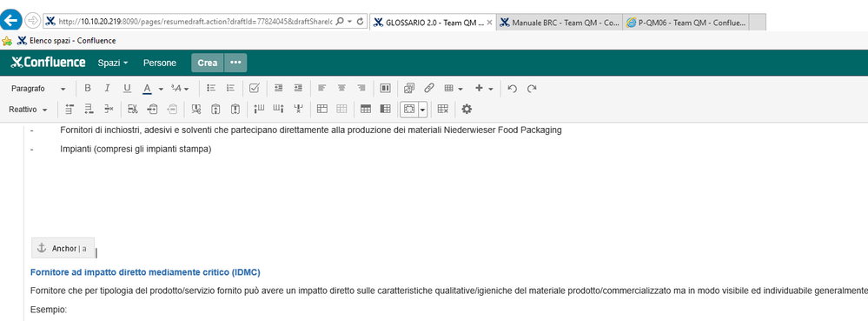Screen dimensions: 868x321
Task: Insert table row below
Action: [89, 110]
